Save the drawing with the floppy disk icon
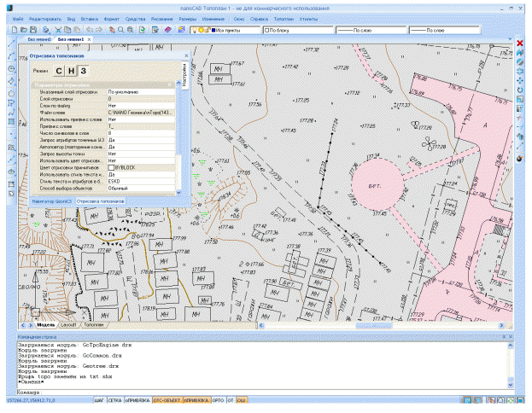532x413 pixels. (x=33, y=30)
